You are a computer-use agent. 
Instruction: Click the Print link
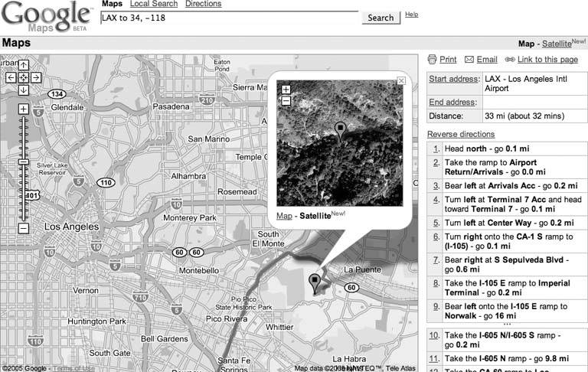click(x=448, y=60)
